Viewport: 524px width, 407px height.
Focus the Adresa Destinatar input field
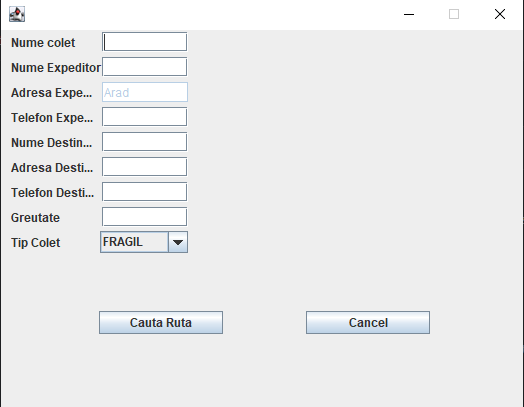144,167
